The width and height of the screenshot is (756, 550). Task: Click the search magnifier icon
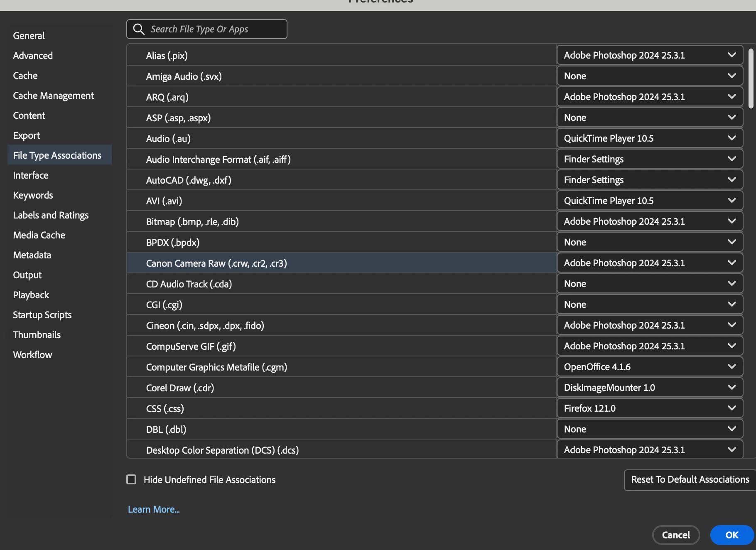click(x=138, y=29)
